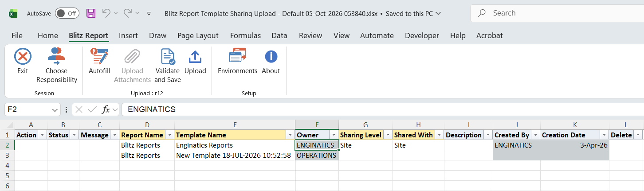This screenshot has height=191, width=644.
Task: Open the Redo history dropdown arrow
Action: pos(137,13)
